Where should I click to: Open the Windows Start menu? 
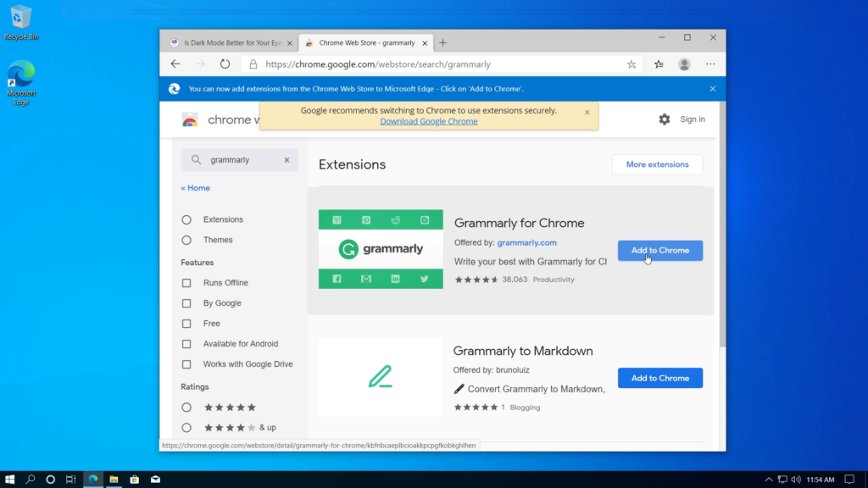tap(9, 480)
